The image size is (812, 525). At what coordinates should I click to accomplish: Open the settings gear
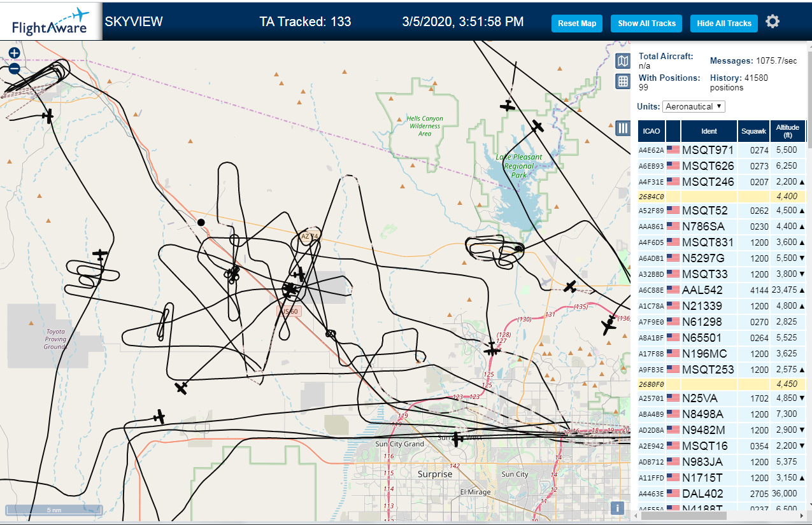[x=773, y=22]
